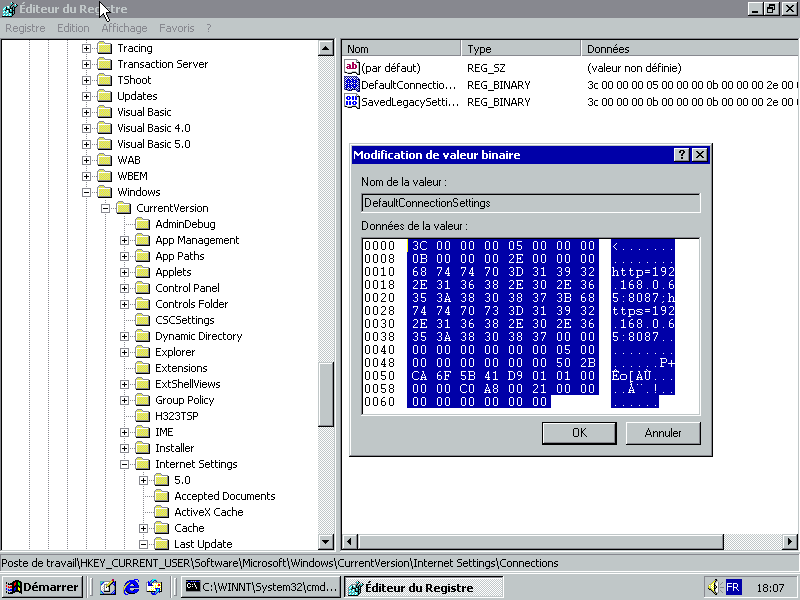800x600 pixels.
Task: Close the binary value dialog
Action: 700,155
